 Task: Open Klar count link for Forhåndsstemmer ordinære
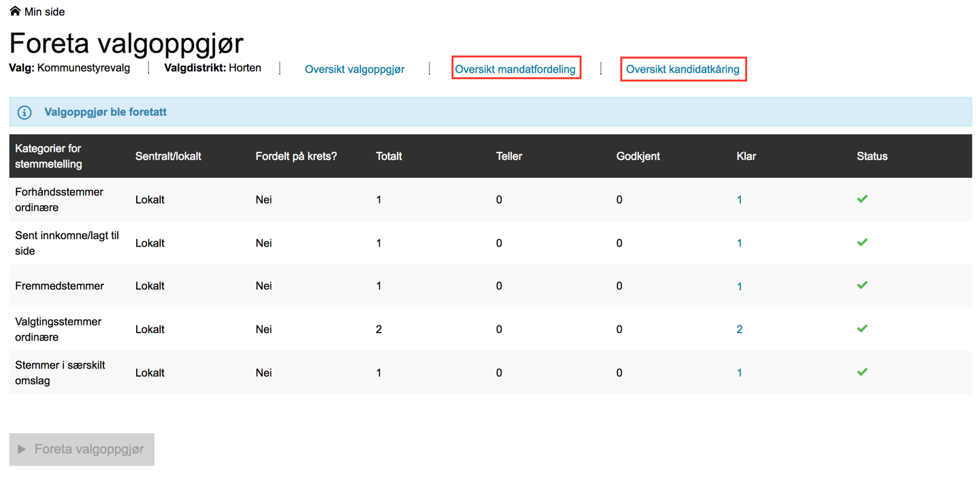[740, 200]
